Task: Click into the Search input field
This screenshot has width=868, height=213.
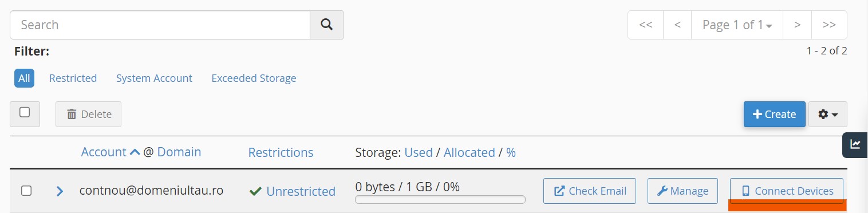Action: [x=160, y=25]
